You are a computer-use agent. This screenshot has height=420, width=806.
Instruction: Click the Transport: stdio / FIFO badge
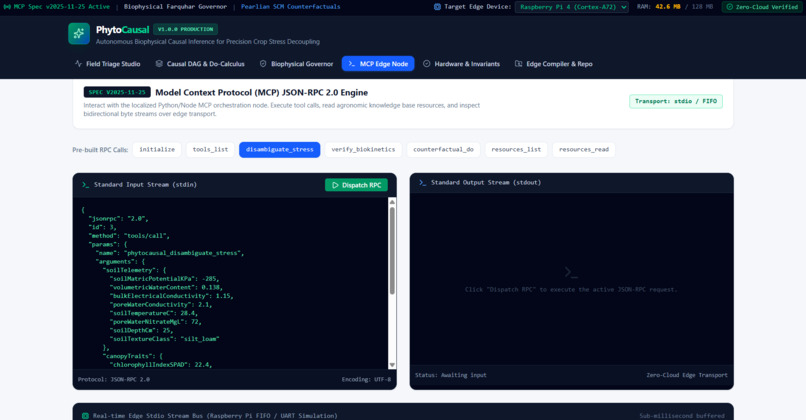[x=675, y=101]
